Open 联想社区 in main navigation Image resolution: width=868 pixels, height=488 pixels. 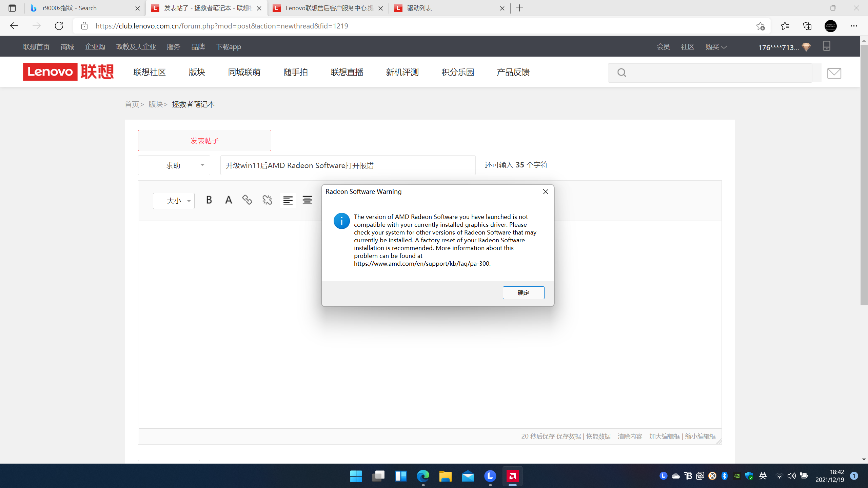coord(150,72)
